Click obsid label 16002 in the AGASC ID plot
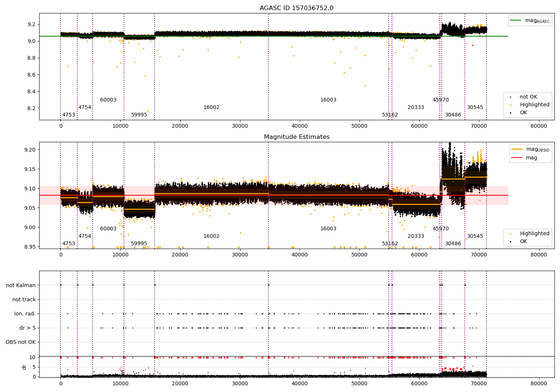This screenshot has height=392, width=560. pyautogui.click(x=211, y=107)
